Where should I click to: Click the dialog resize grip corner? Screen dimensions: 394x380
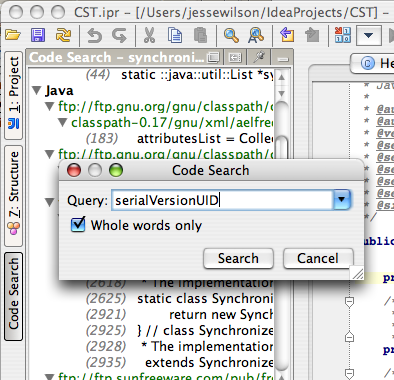[x=358, y=274]
